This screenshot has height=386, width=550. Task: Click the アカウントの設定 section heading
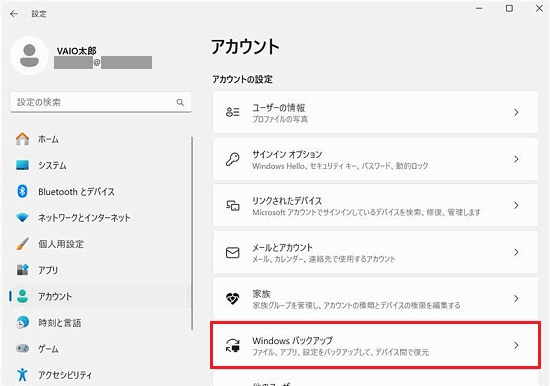[x=242, y=79]
